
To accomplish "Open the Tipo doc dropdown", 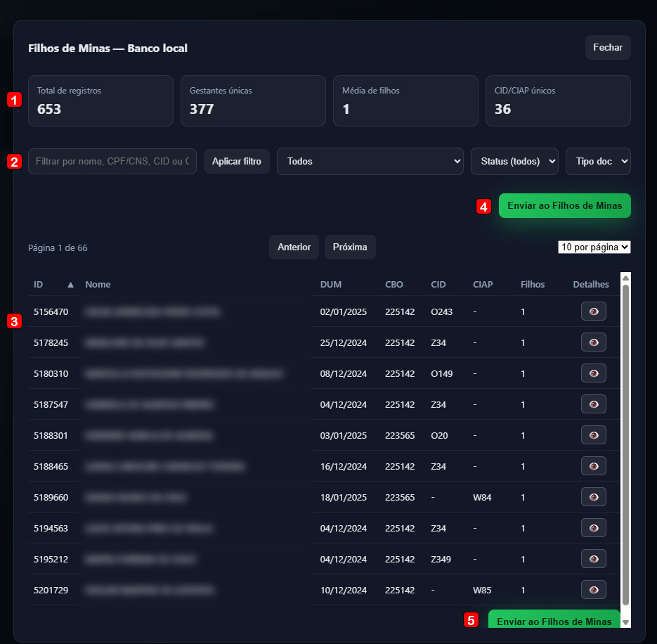I will click(597, 161).
